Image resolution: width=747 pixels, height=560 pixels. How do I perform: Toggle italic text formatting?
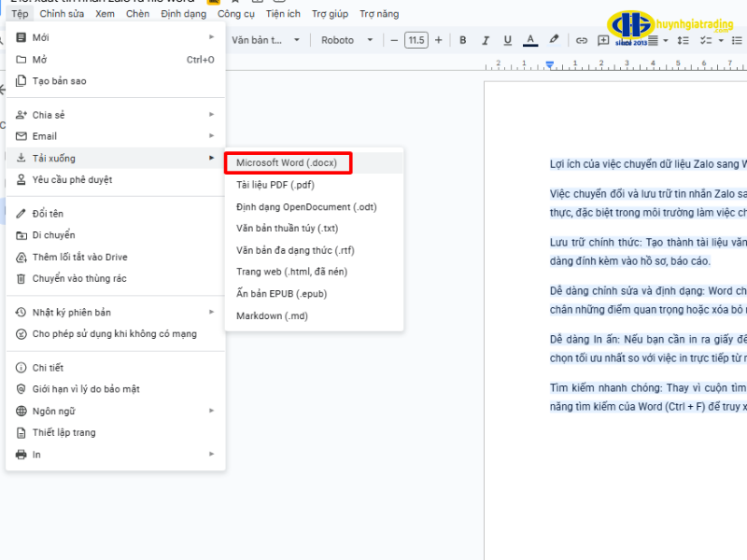(x=485, y=40)
